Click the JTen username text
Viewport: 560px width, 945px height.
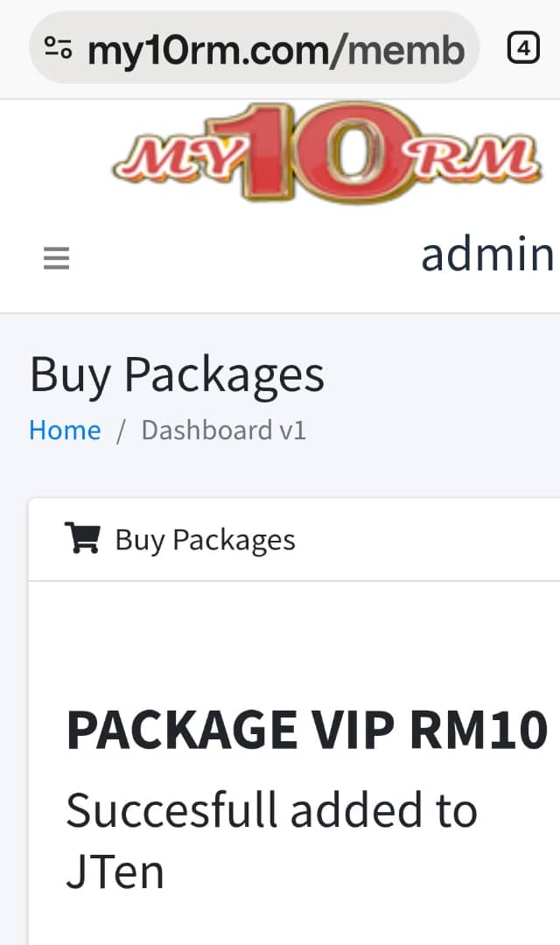click(115, 871)
